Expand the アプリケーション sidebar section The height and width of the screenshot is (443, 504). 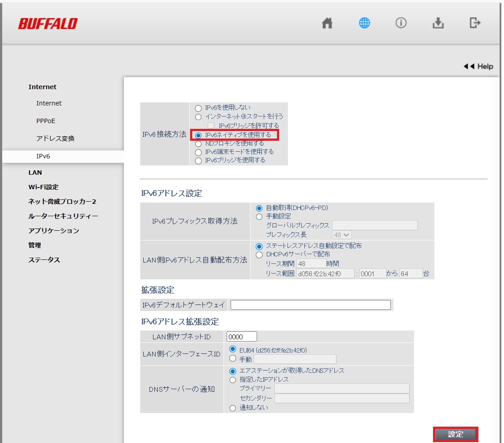(54, 231)
